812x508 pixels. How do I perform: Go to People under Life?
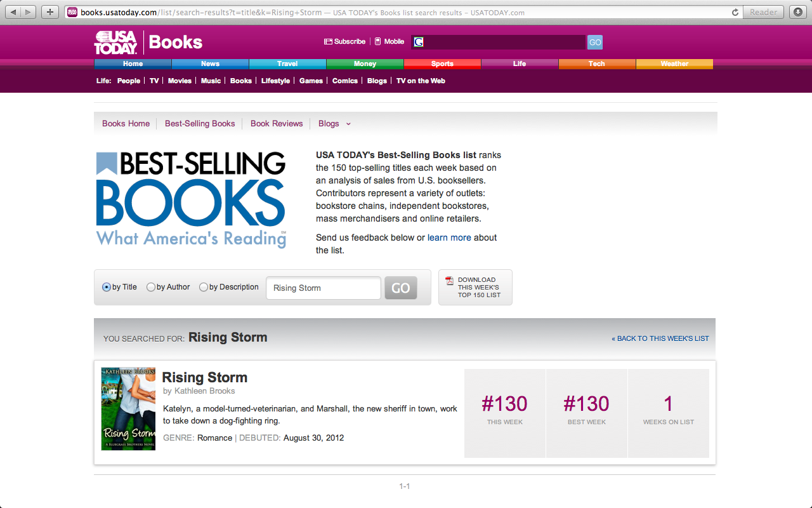coord(128,81)
